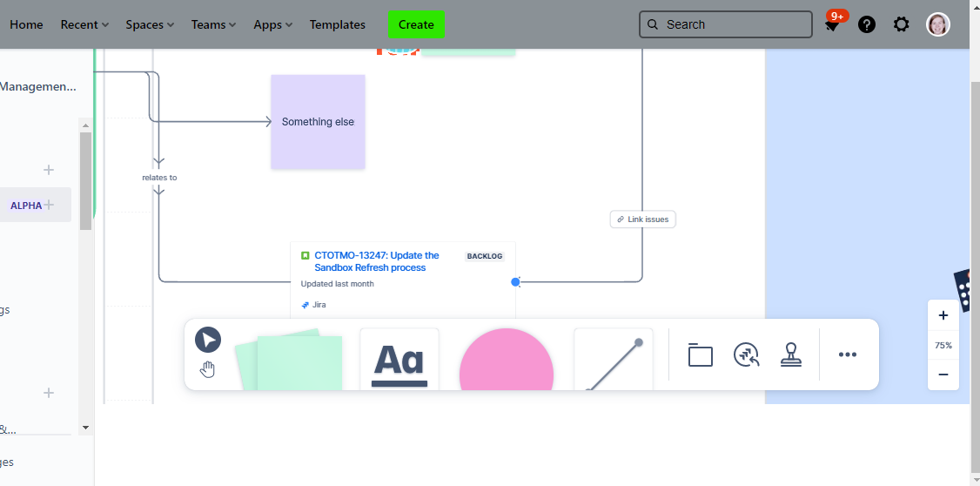Click the green Create button
The height and width of the screenshot is (486, 980).
(x=416, y=24)
